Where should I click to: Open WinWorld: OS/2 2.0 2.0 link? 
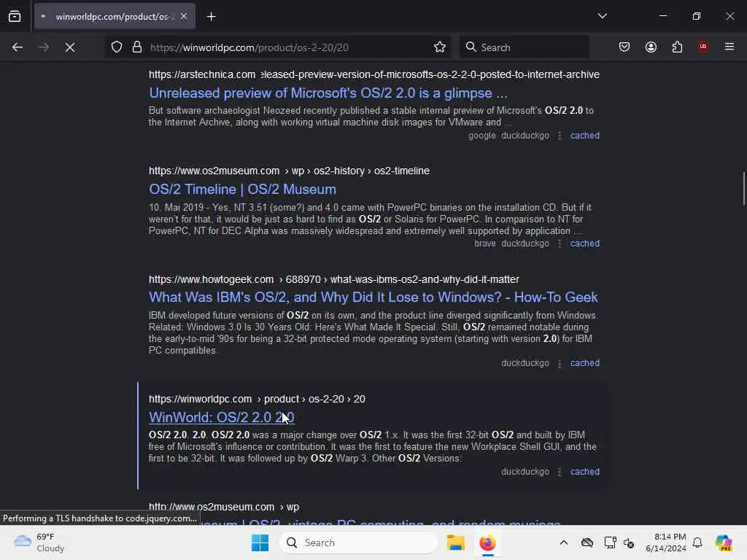[222, 417]
